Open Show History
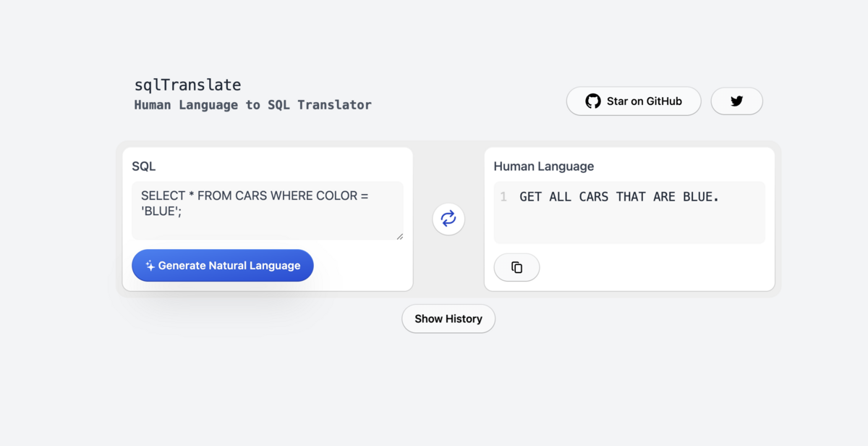The image size is (868, 446). point(448,319)
